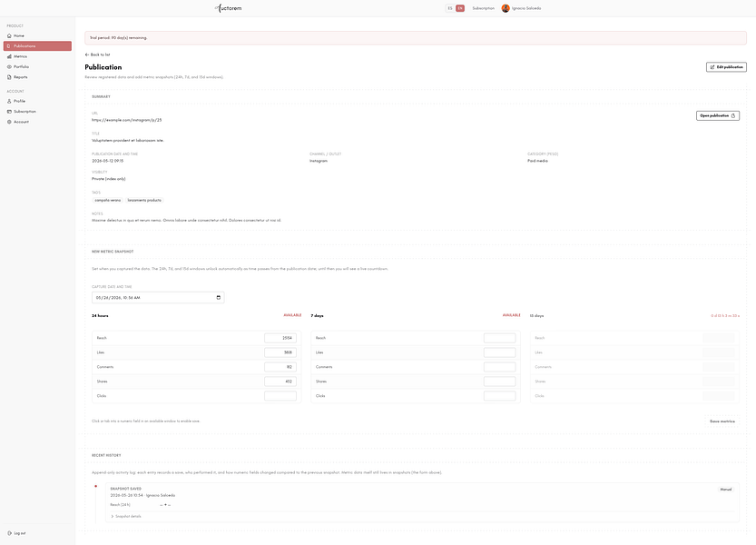Click the 7 days Shares field
Screen dimensions: 756x545
click(x=499, y=381)
